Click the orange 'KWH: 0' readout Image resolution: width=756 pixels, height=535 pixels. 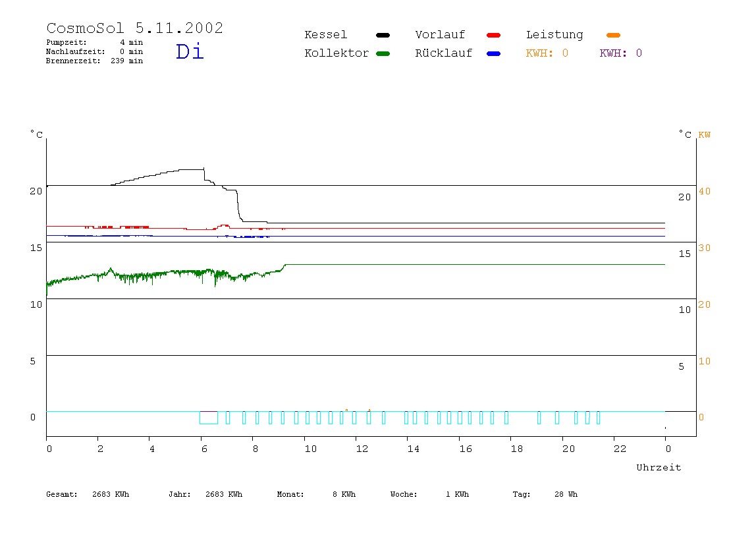point(547,53)
